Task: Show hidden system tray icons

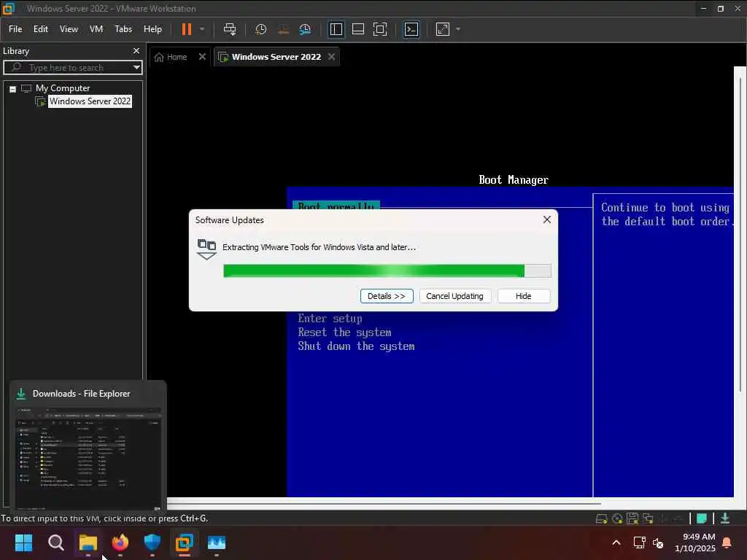Action: (616, 542)
